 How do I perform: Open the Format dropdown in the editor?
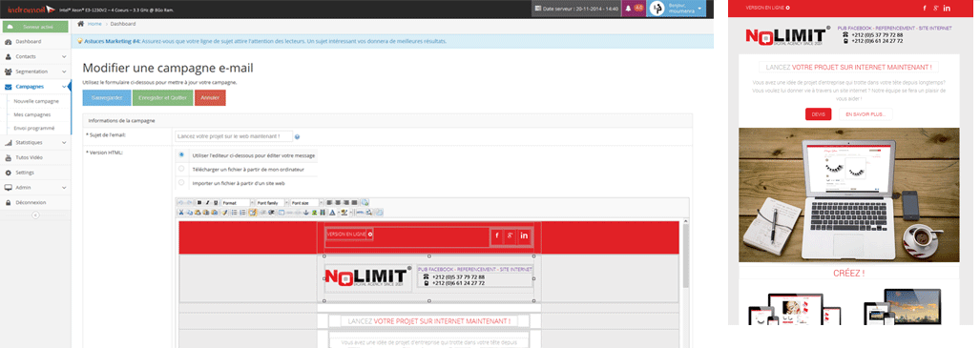238,202
